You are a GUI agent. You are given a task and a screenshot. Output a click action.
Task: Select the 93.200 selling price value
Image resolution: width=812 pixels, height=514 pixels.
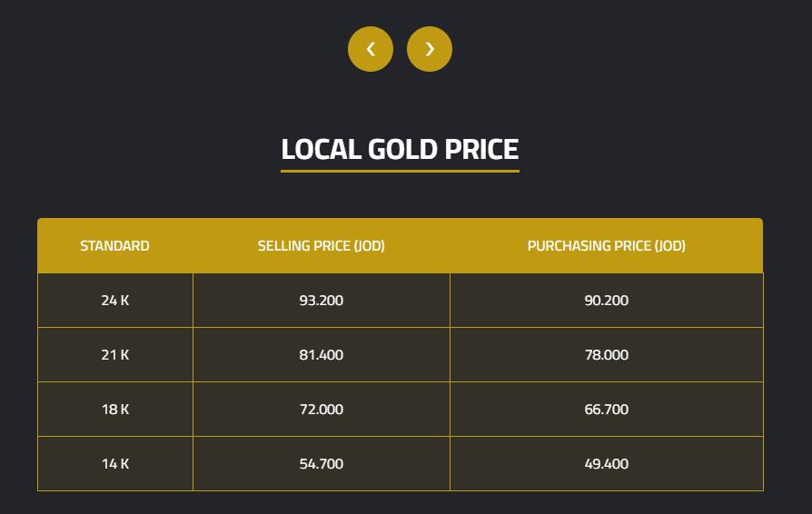click(321, 301)
